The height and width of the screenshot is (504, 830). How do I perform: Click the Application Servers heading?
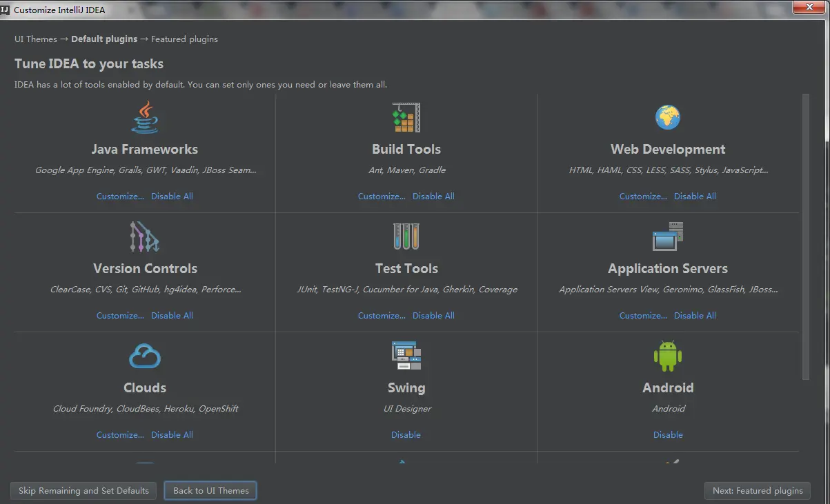[668, 269]
